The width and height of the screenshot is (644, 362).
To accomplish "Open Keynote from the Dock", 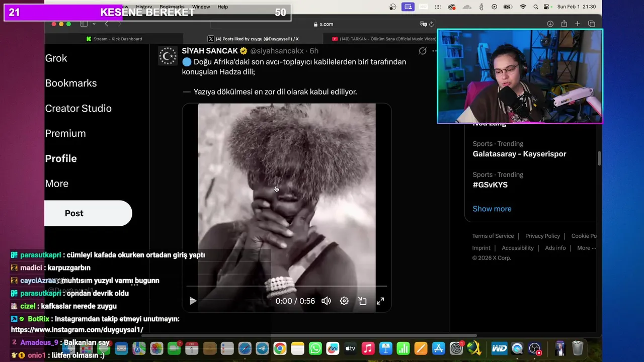I will point(386,348).
